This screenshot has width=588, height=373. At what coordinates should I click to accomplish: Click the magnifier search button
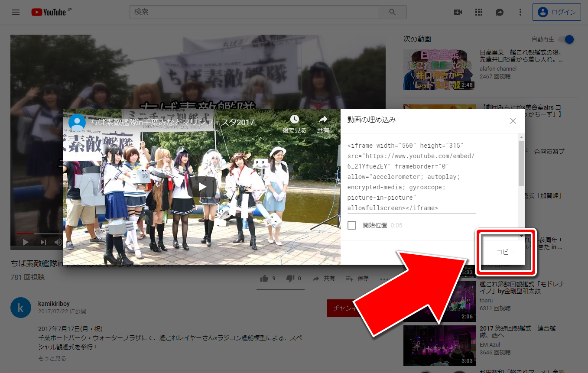(x=393, y=12)
